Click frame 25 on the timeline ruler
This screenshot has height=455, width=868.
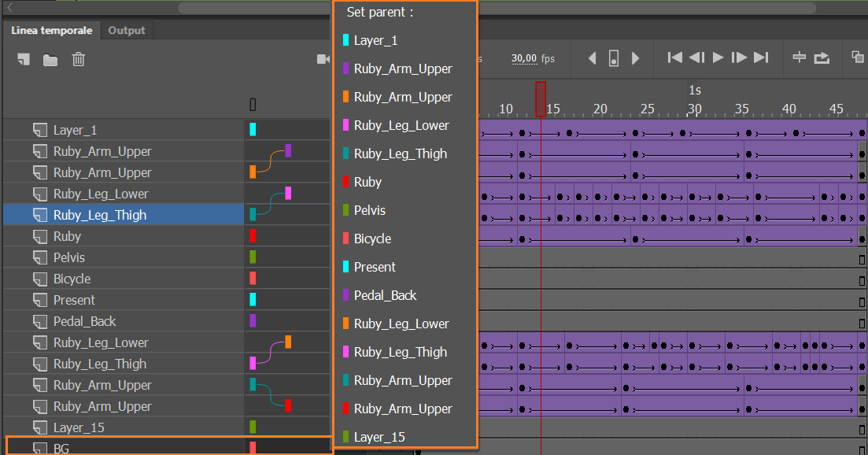pos(647,109)
